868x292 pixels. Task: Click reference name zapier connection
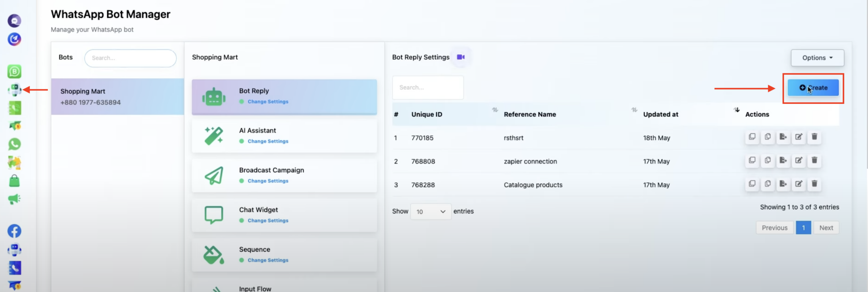530,161
